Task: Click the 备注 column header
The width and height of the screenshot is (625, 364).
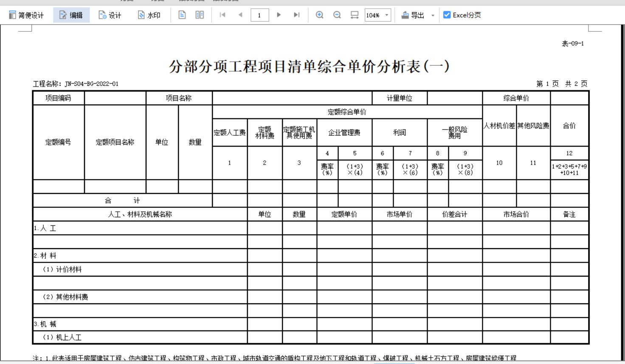Action: [x=569, y=214]
